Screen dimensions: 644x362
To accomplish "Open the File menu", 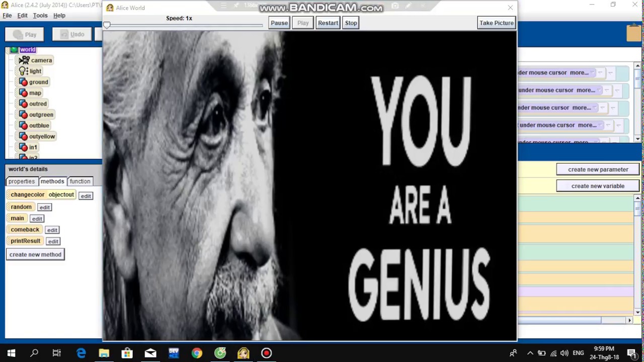I will [x=7, y=16].
